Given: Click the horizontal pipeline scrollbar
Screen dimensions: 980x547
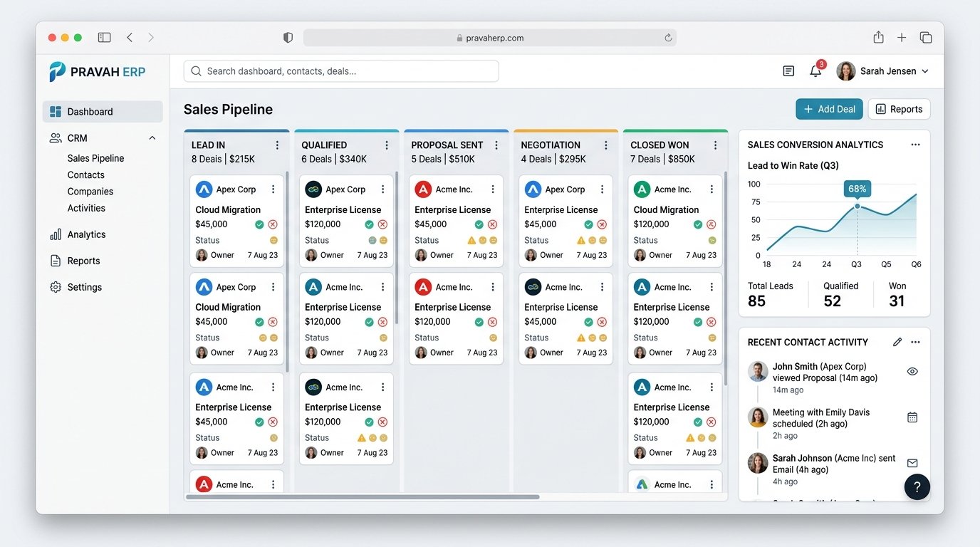Looking at the screenshot, I should coord(363,496).
